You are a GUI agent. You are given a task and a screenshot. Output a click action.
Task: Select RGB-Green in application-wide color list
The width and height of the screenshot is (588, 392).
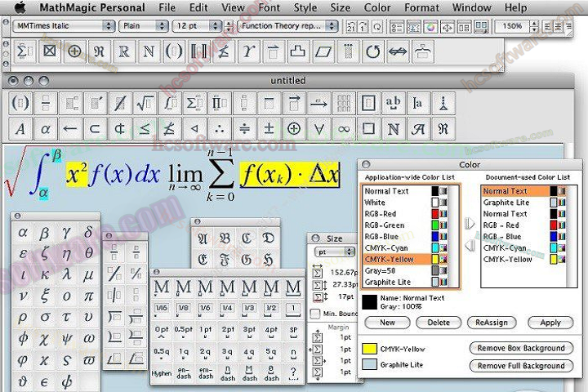(406, 225)
